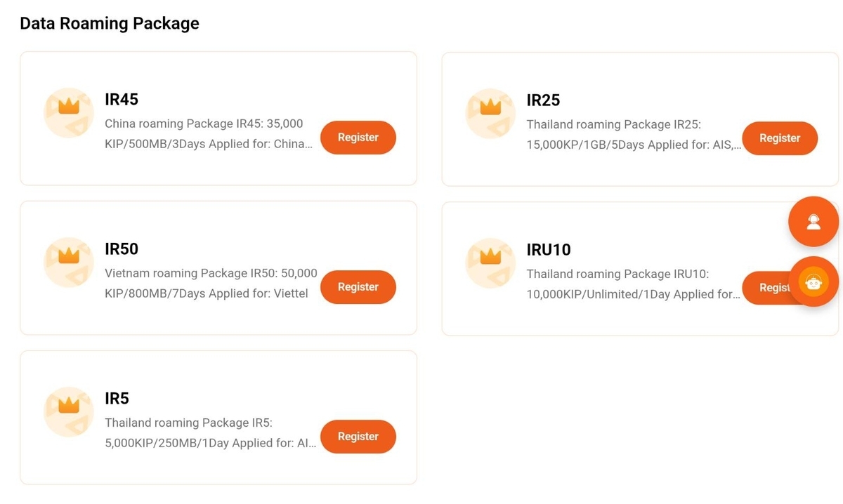The image size is (843, 504).
Task: Click the IR45 package crown icon
Action: 69,113
